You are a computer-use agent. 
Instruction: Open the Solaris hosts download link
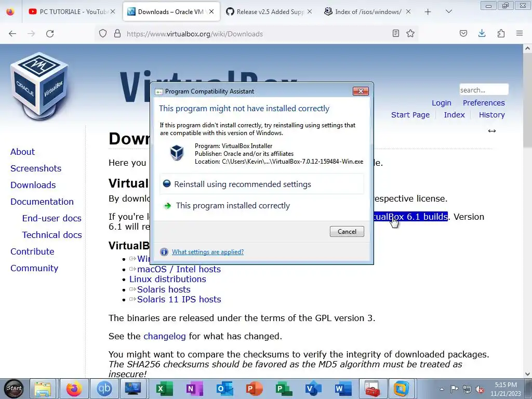point(164,289)
